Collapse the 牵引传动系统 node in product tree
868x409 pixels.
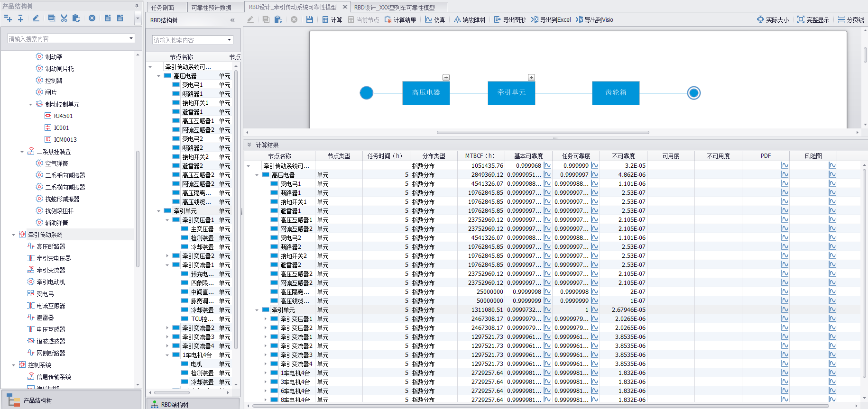tap(13, 235)
